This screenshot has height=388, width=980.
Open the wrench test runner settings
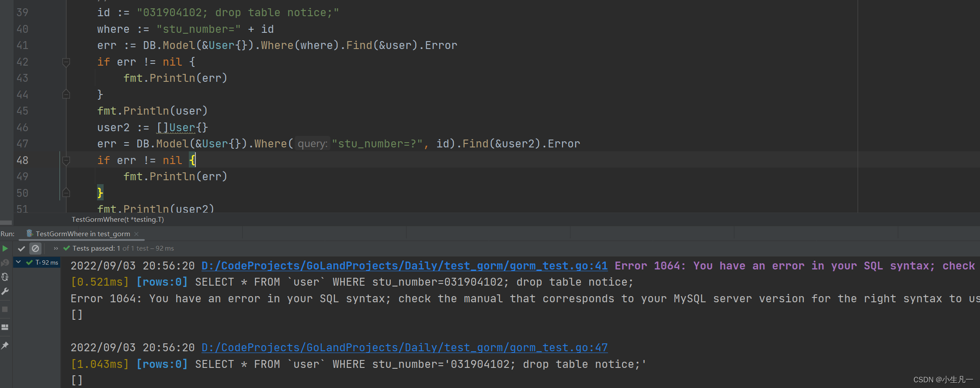5,291
